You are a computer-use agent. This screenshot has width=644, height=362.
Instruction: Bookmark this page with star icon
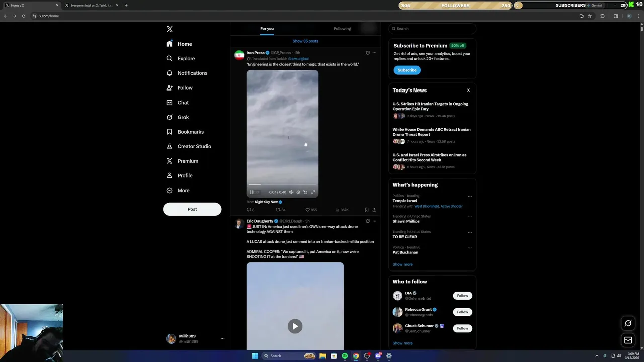[590, 16]
